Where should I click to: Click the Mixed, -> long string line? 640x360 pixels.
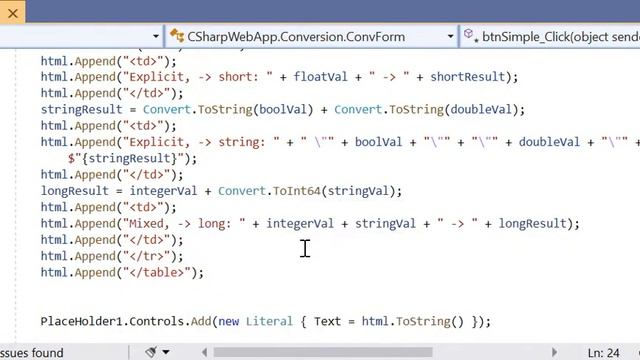pyautogui.click(x=310, y=224)
